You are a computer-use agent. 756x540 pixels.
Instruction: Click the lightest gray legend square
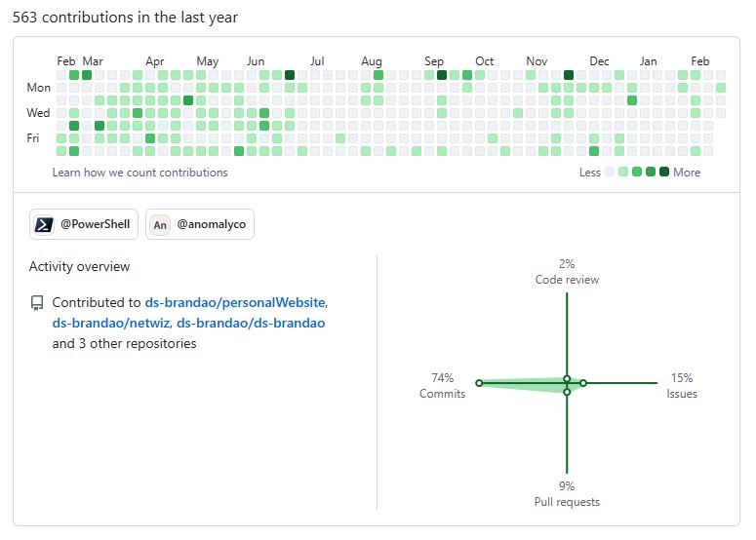pyautogui.click(x=610, y=173)
